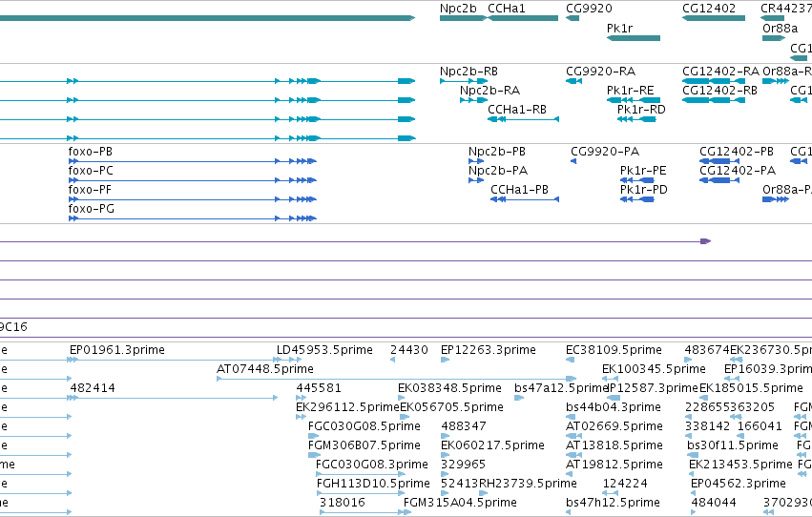Select the foxo-PB protein label
Image resolution: width=812 pixels, height=517 pixels.
point(90,152)
